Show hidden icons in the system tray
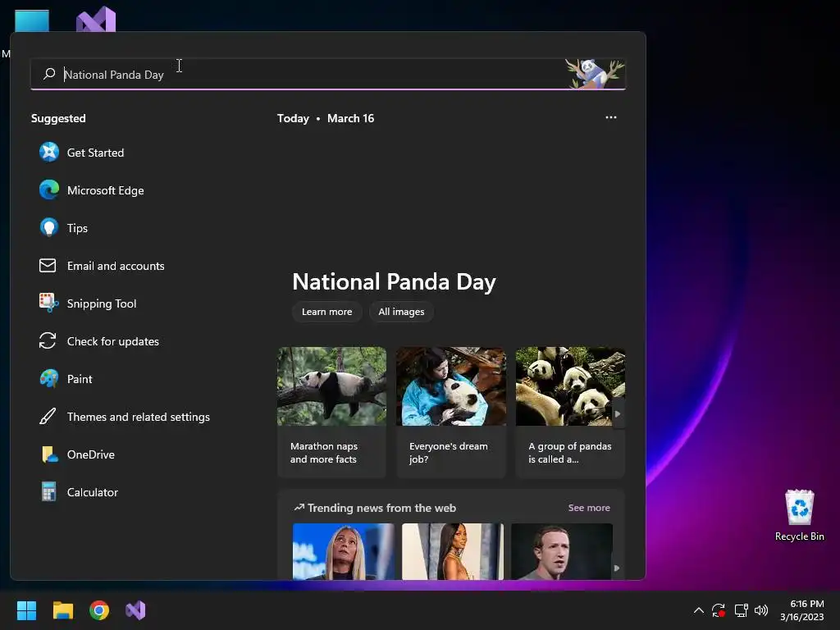 [699, 610]
